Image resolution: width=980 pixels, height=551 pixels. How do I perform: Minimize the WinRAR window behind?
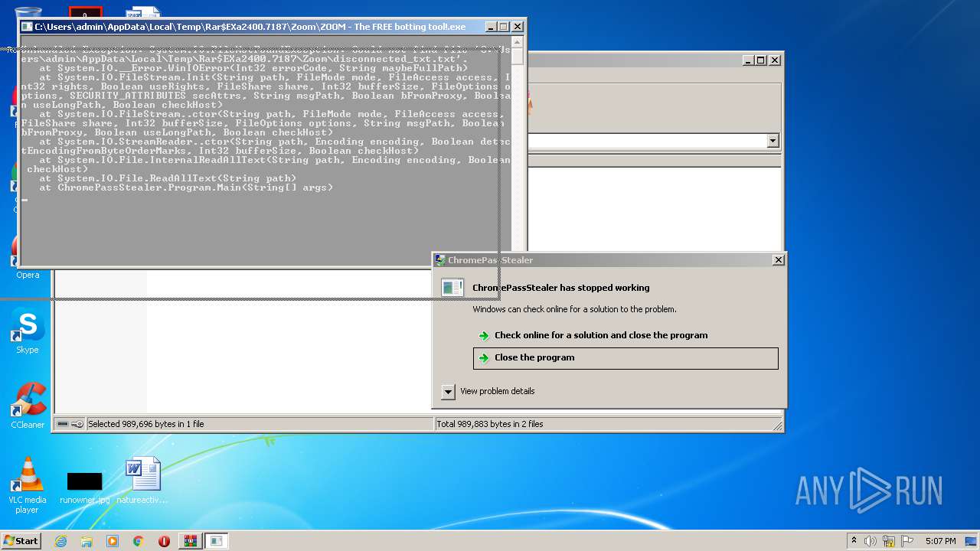(x=748, y=60)
